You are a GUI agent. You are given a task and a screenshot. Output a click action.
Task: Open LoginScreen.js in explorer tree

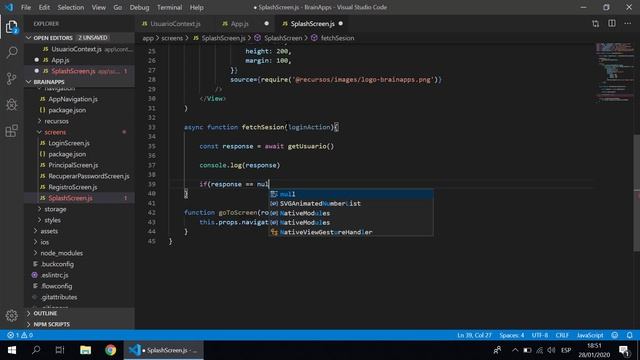(x=69, y=143)
